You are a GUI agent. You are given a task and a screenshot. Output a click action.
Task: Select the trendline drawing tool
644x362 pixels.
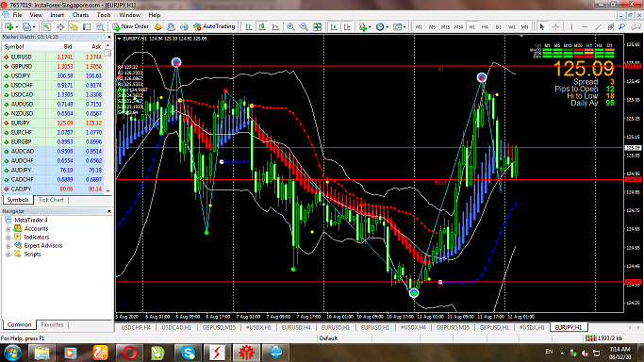599,26
